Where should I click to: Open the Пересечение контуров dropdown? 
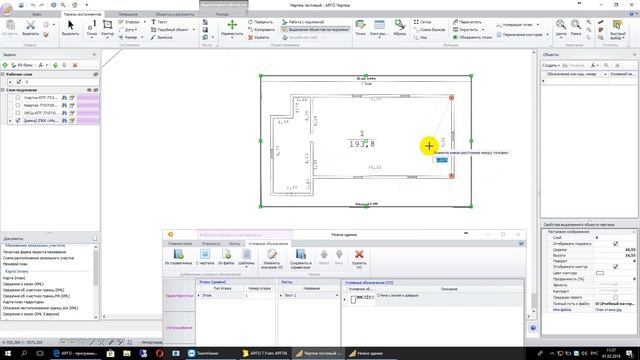pos(547,35)
